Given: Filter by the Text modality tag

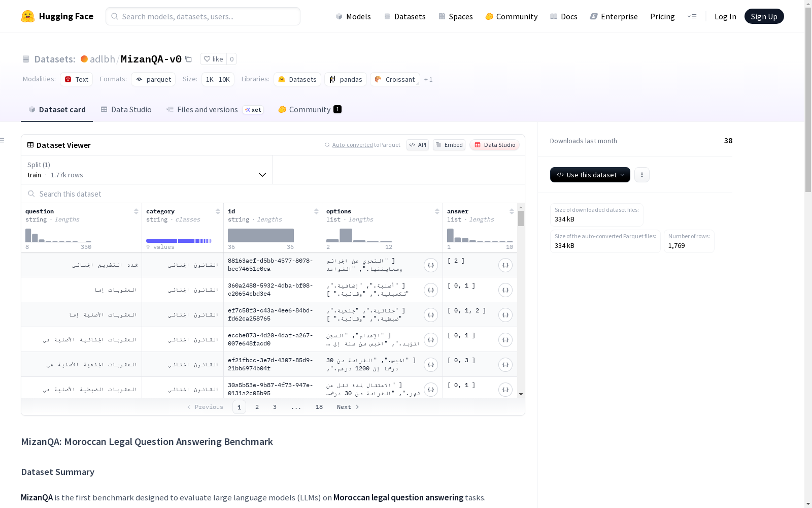Looking at the screenshot, I should [77, 79].
